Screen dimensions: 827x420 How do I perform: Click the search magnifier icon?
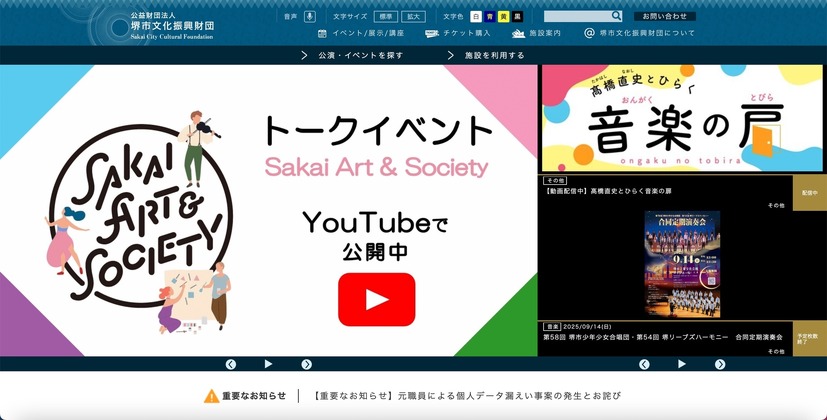tap(617, 16)
